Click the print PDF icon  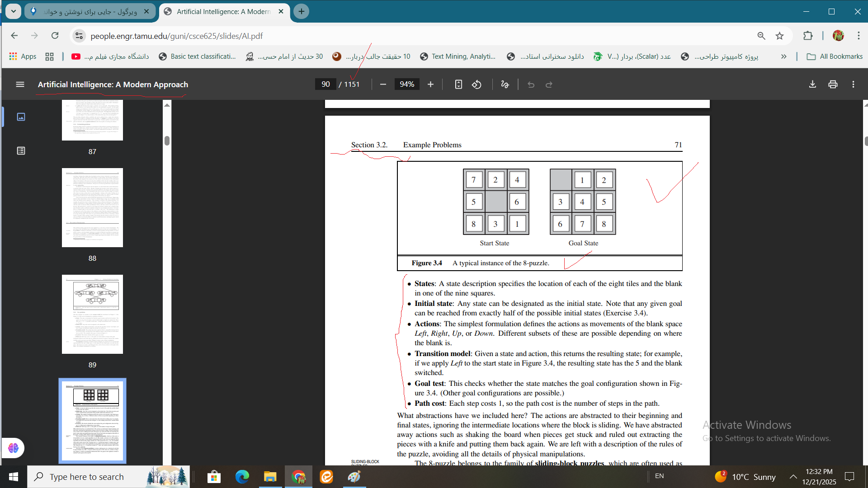click(x=833, y=84)
